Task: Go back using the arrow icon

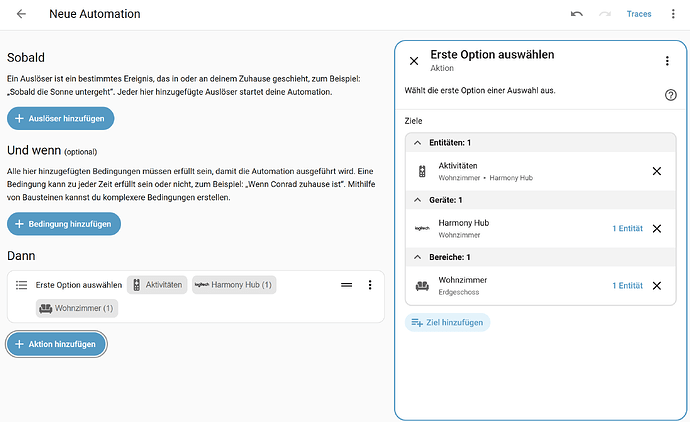Action: pyautogui.click(x=21, y=14)
